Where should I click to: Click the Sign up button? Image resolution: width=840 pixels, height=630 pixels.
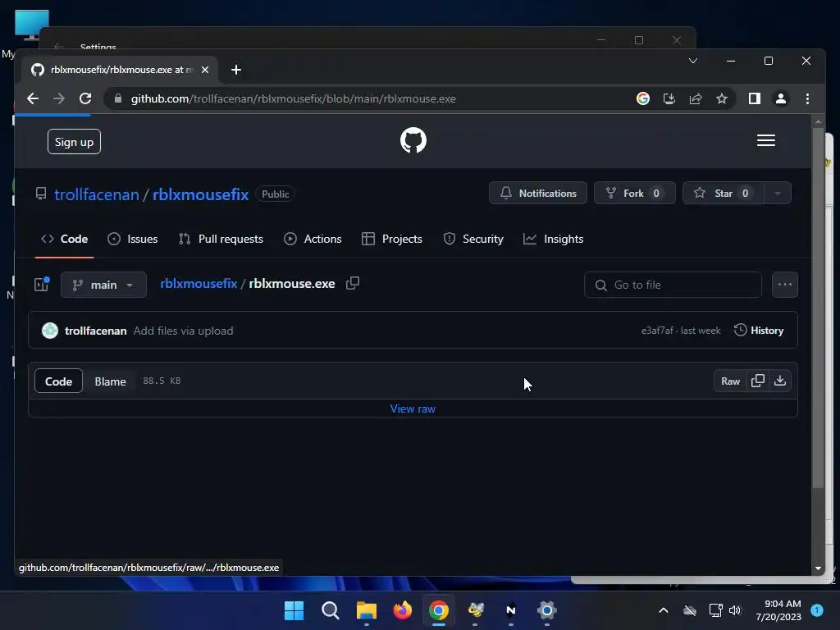pyautogui.click(x=74, y=142)
